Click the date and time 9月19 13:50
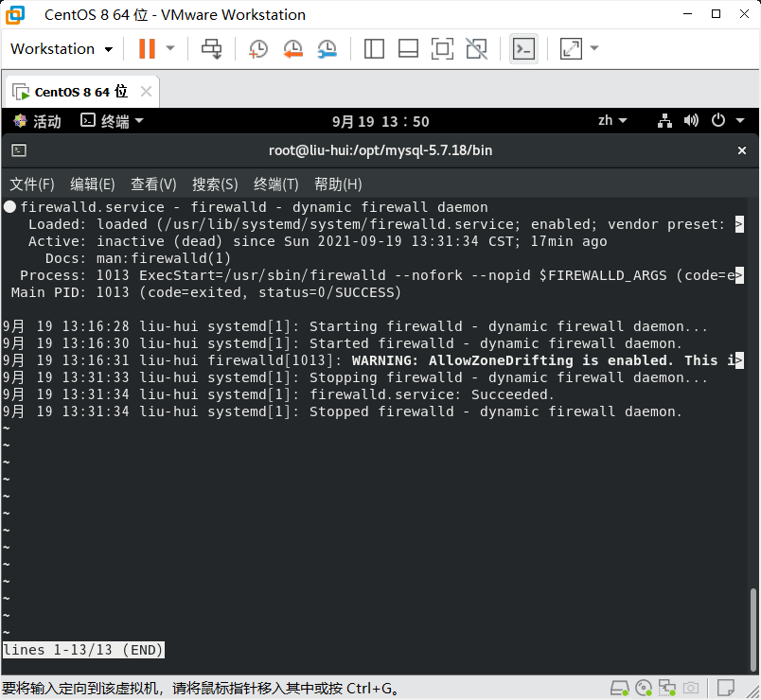Viewport: 761px width, 700px height. pos(380,121)
